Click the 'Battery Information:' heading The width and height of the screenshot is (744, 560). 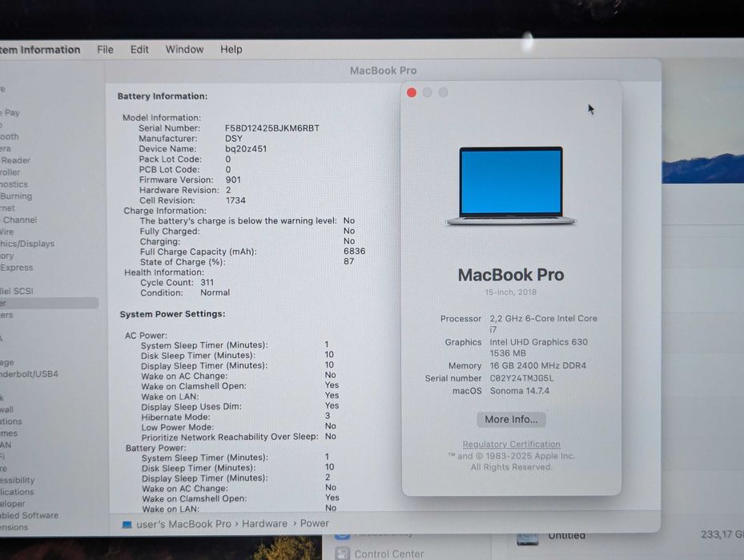163,96
